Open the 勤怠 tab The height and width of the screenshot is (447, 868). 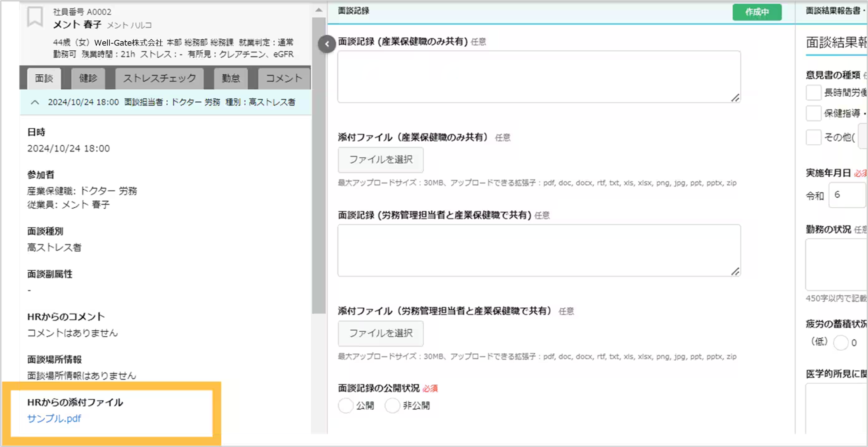click(231, 78)
